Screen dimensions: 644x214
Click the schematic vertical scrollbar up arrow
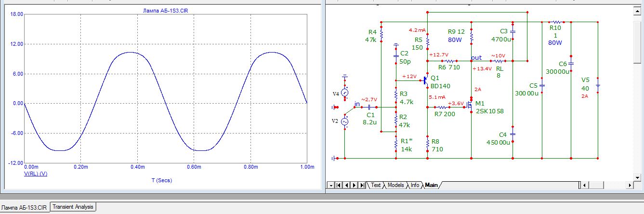tap(637, 12)
